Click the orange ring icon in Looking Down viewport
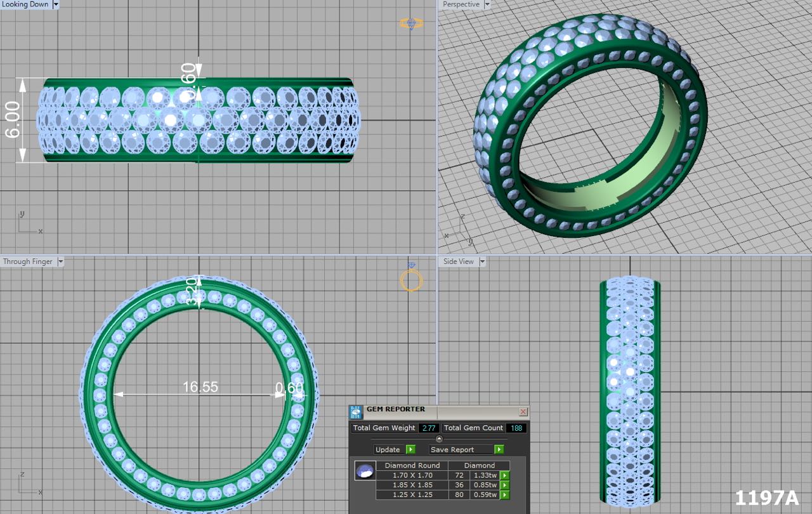Image resolution: width=812 pixels, height=514 pixels. [412, 23]
